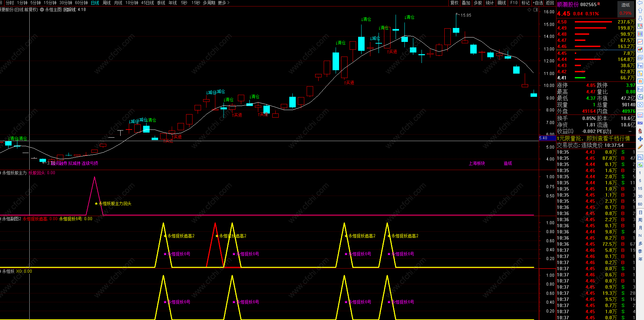Click the 统计 statistics button
Image resolution: width=644 pixels, height=320 pixels.
pyautogui.click(x=490, y=3)
